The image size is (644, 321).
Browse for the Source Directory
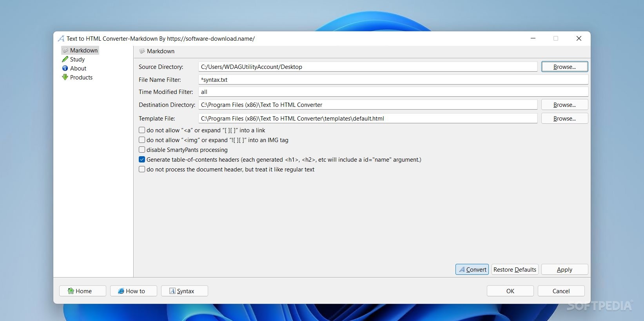point(564,67)
